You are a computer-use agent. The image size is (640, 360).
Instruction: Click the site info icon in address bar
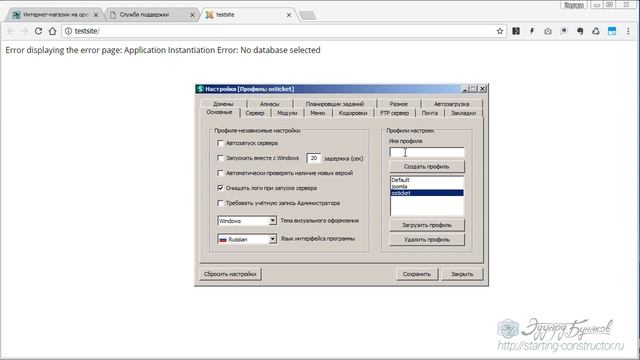tap(68, 31)
